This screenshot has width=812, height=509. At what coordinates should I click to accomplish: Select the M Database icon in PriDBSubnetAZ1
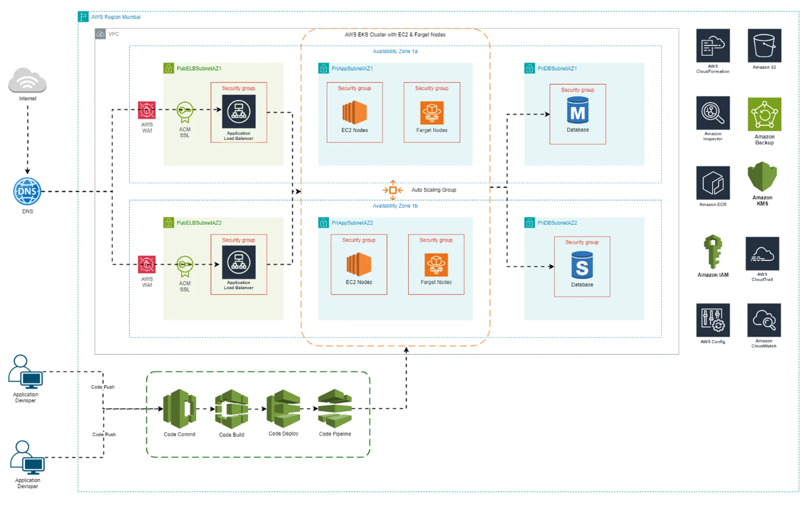click(x=577, y=110)
